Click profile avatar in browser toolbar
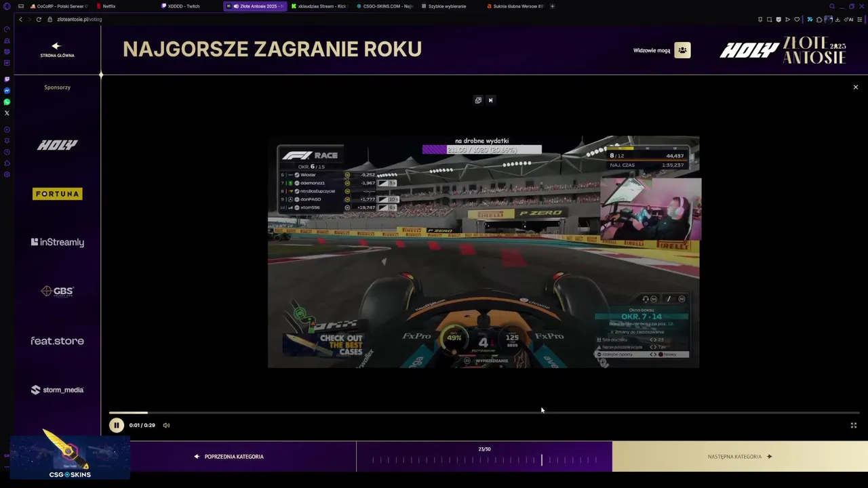 pos(829,20)
